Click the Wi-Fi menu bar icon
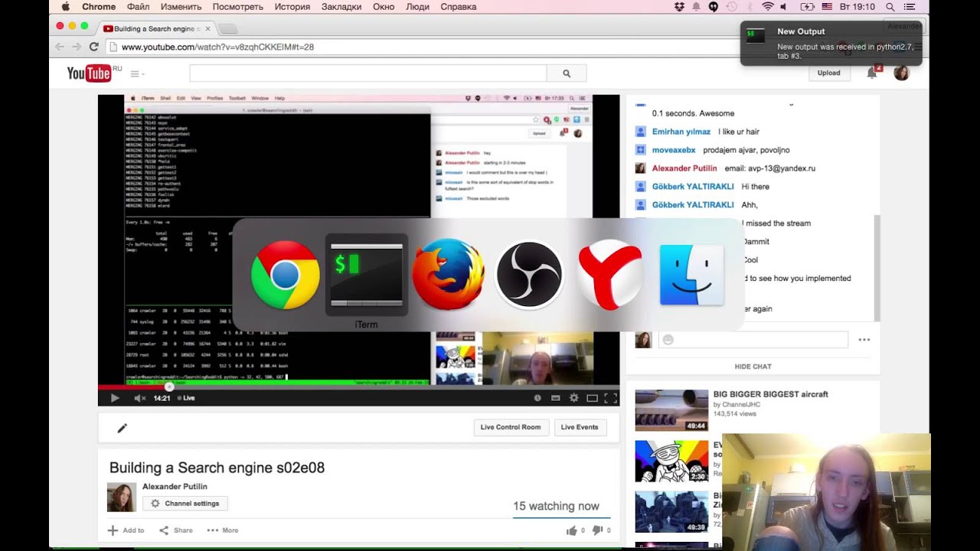This screenshot has width=980, height=551. tap(768, 7)
